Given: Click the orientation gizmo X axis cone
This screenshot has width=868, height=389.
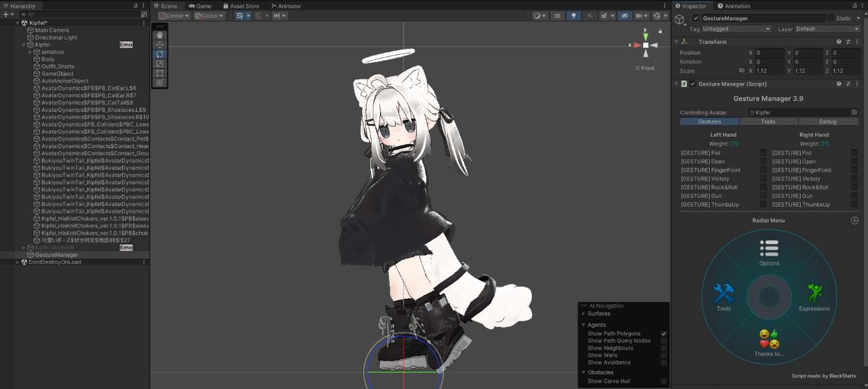Looking at the screenshot, I should coord(637,45).
